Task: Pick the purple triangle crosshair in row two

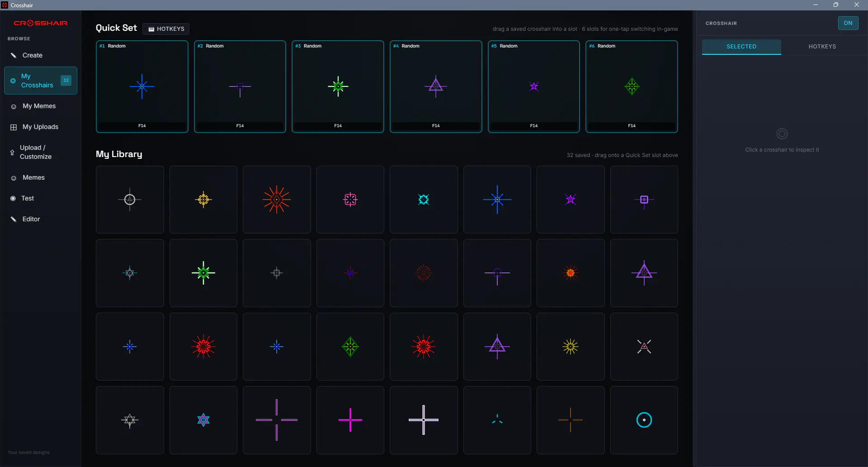Action: tap(644, 273)
